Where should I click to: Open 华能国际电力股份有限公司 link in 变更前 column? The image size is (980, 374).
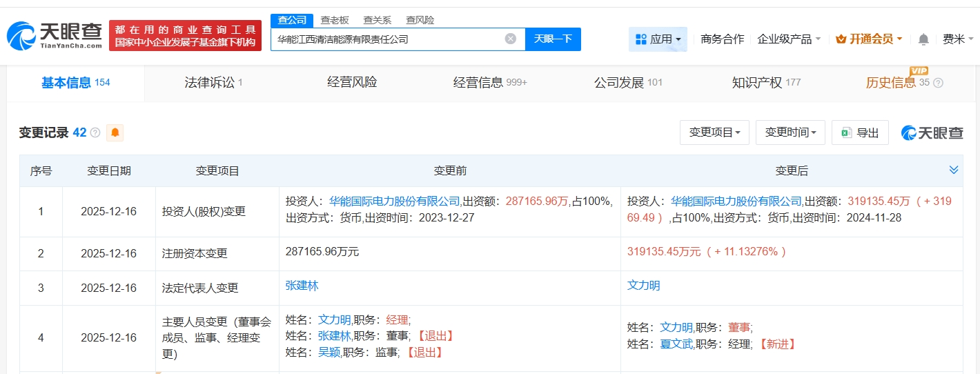tap(394, 201)
